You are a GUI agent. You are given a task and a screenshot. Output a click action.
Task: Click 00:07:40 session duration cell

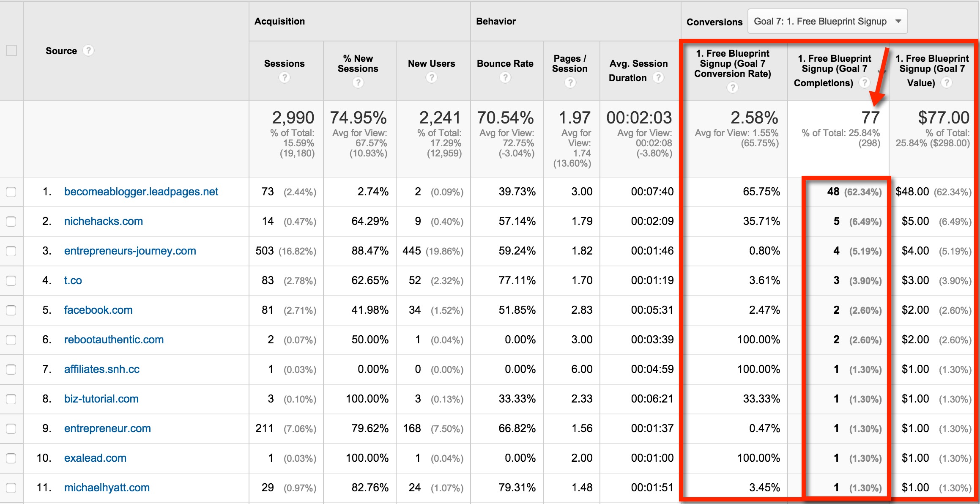point(652,192)
